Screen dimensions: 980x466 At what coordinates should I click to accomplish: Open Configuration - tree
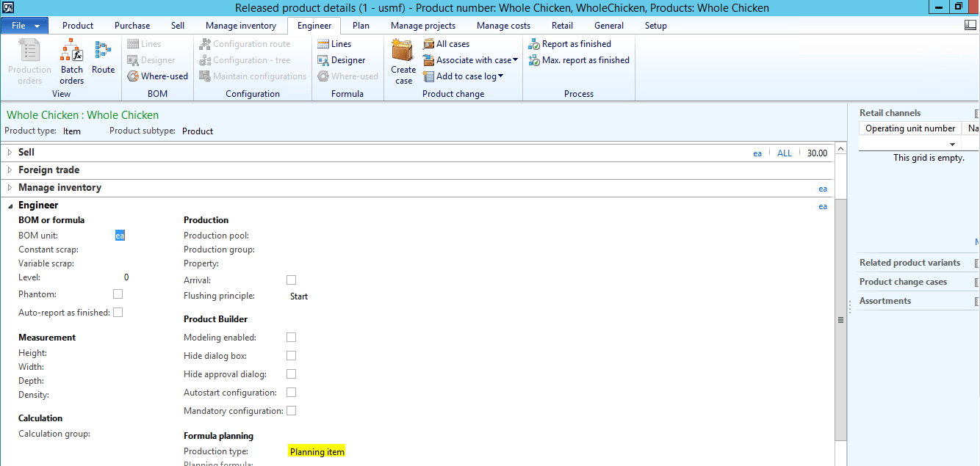pyautogui.click(x=245, y=60)
